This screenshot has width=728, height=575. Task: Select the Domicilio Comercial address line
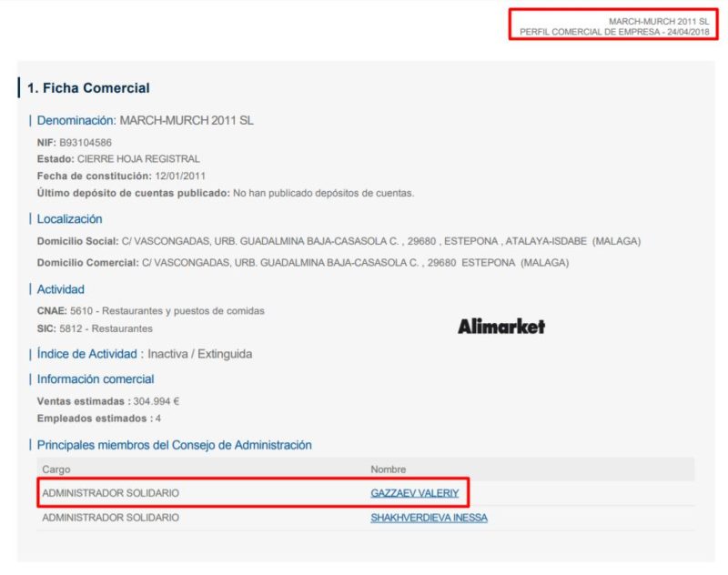point(302,263)
